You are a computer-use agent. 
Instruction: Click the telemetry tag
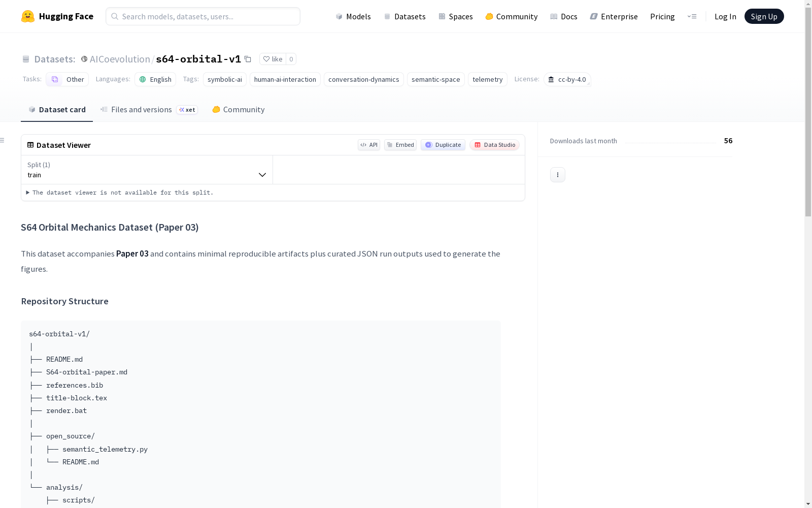pyautogui.click(x=488, y=79)
